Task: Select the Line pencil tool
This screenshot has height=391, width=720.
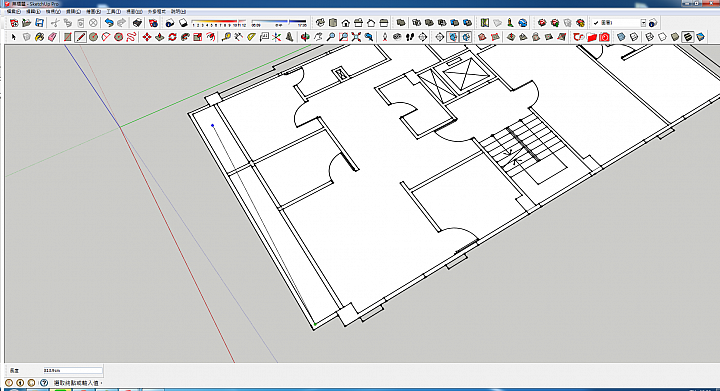Action: click(x=80, y=37)
